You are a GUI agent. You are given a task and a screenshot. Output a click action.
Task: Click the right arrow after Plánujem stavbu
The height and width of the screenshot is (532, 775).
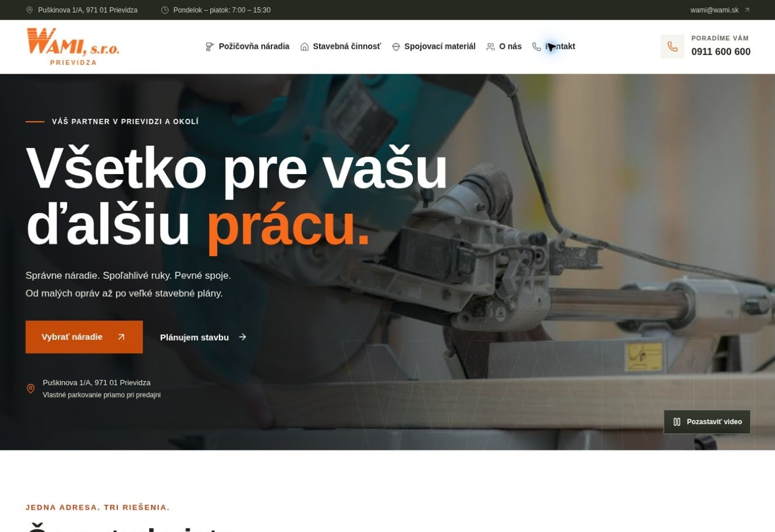243,337
